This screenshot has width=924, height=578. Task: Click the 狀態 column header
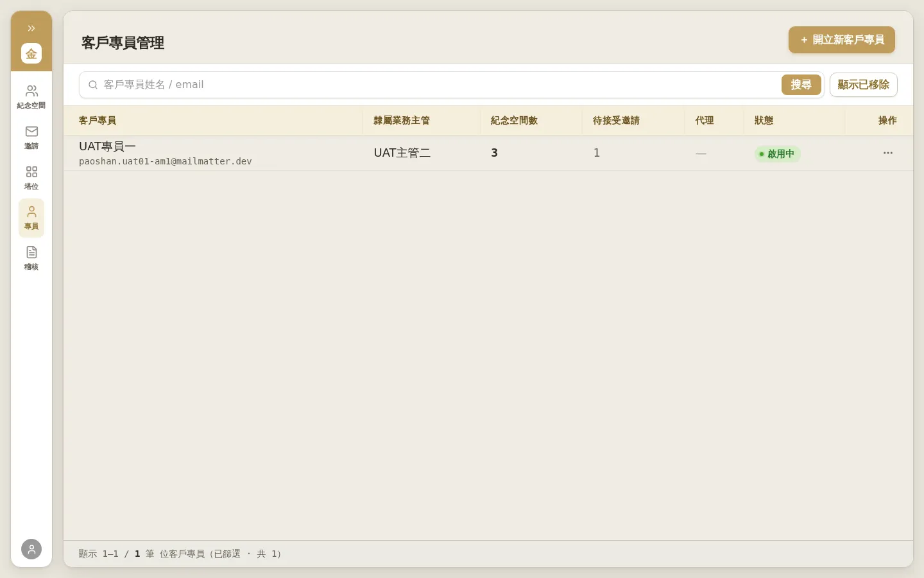point(764,121)
